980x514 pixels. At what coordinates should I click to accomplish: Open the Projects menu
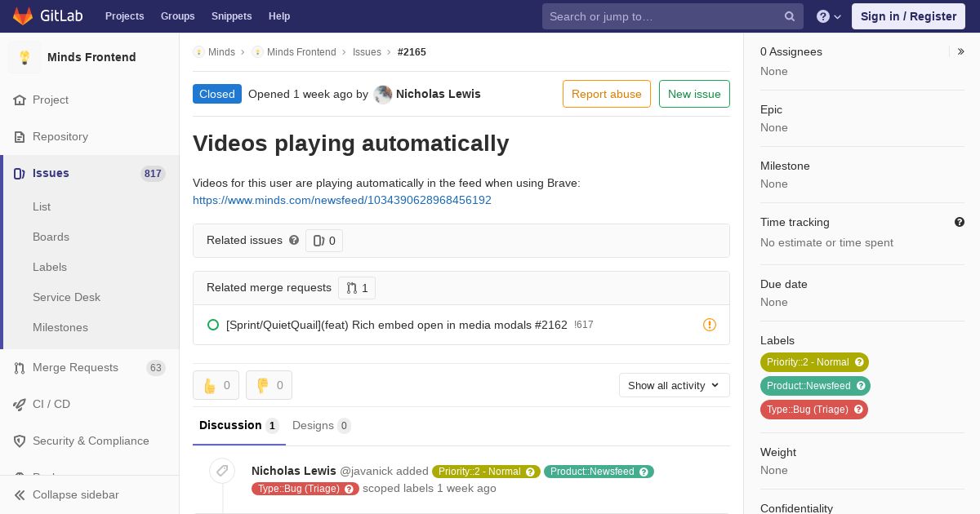(125, 16)
